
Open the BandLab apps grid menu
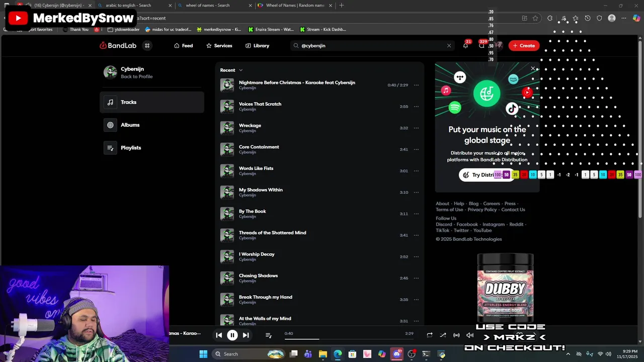[147, 46]
